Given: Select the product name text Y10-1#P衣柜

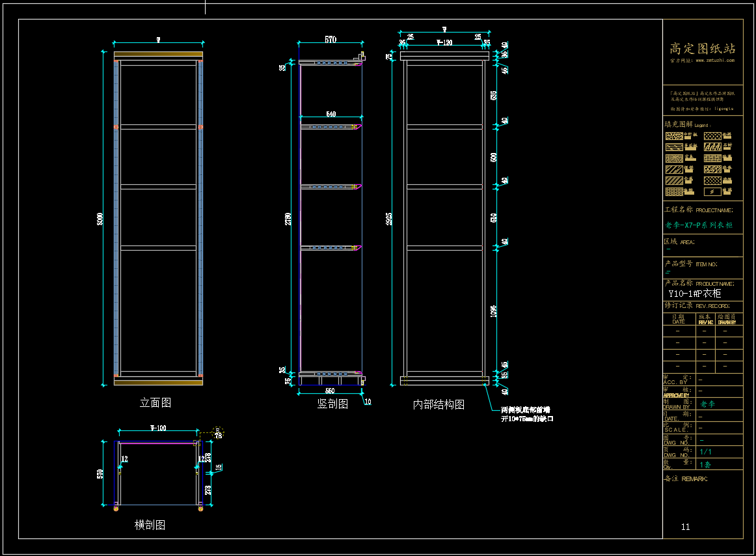Looking at the screenshot, I should (694, 294).
